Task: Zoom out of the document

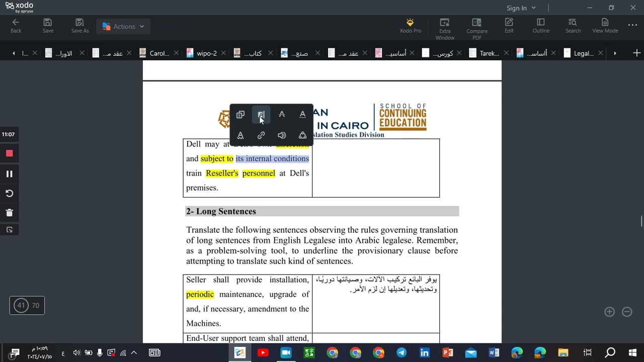Action: [627, 312]
